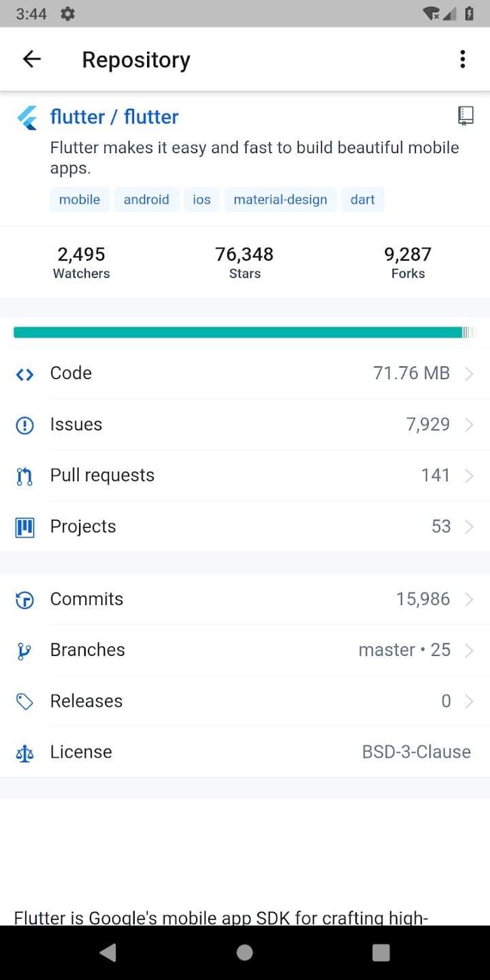
Task: Expand the Issues row chevron
Action: tap(470, 424)
